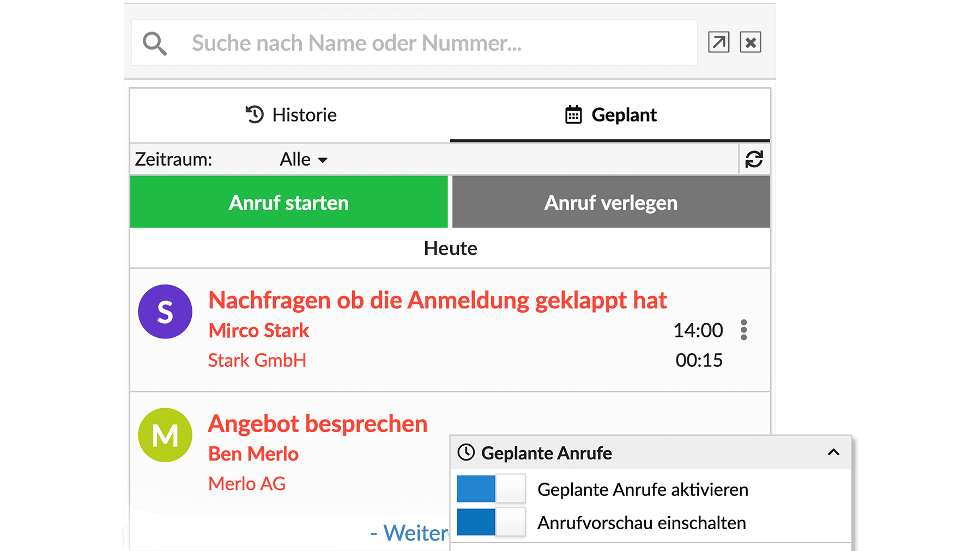The width and height of the screenshot is (980, 551).
Task: Click Ben Merlo's green avatar thumbnail
Action: click(165, 434)
